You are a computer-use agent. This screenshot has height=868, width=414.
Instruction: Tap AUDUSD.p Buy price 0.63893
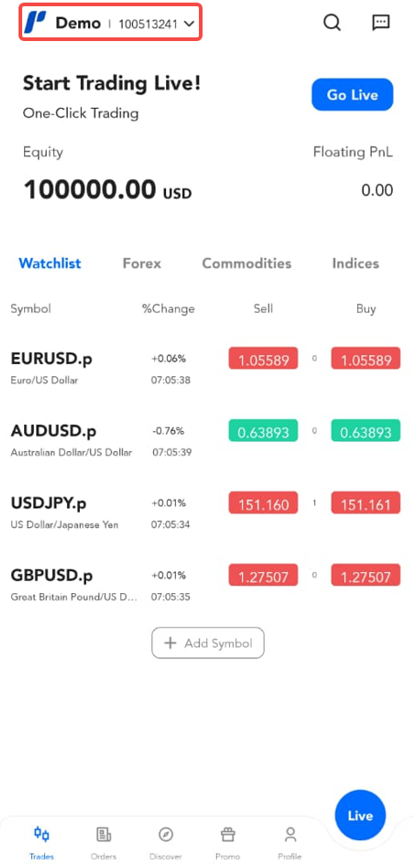pyautogui.click(x=366, y=432)
